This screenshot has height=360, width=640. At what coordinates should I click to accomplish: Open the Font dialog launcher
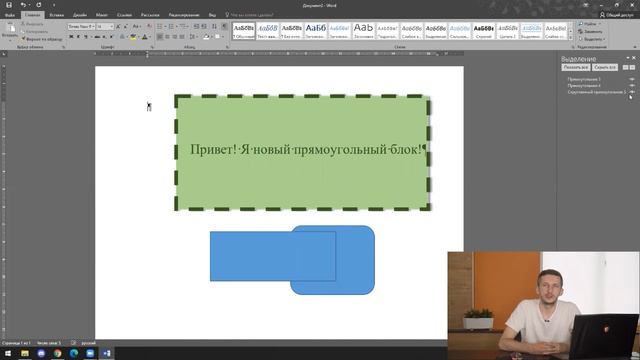pyautogui.click(x=152, y=47)
